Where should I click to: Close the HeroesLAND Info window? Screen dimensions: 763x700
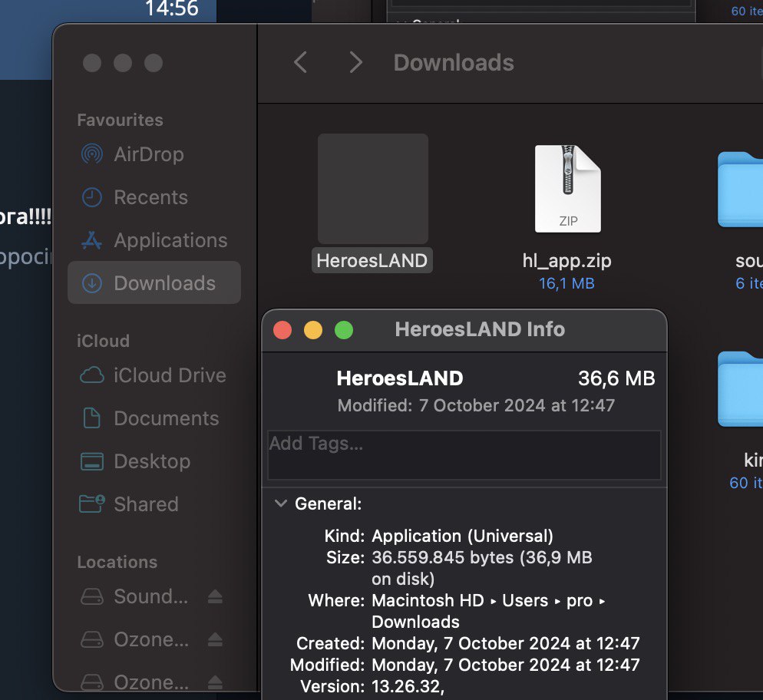tap(282, 330)
